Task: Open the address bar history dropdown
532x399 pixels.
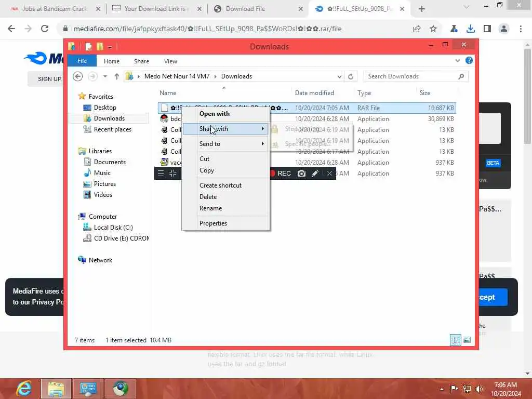Action: point(339,77)
